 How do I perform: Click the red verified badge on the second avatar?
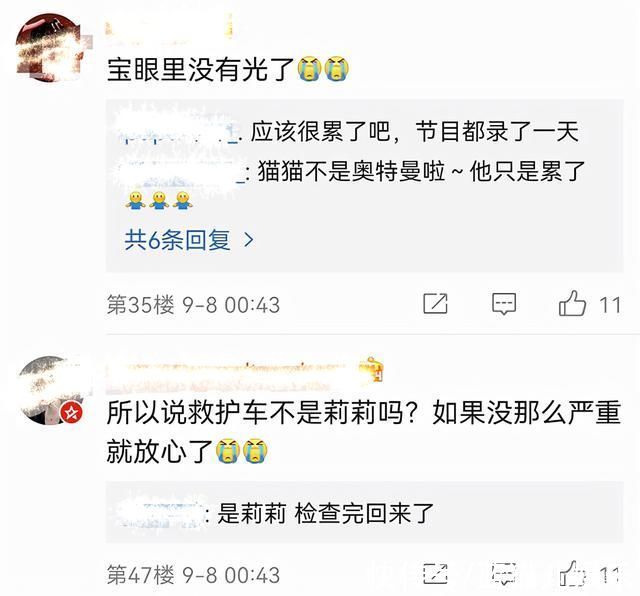tap(71, 413)
